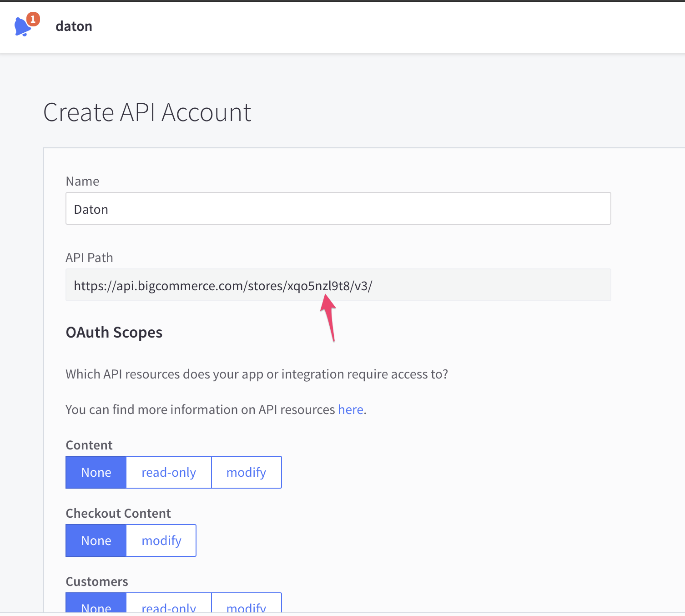Click the Customers scope label
The width and height of the screenshot is (685, 616).
[97, 581]
